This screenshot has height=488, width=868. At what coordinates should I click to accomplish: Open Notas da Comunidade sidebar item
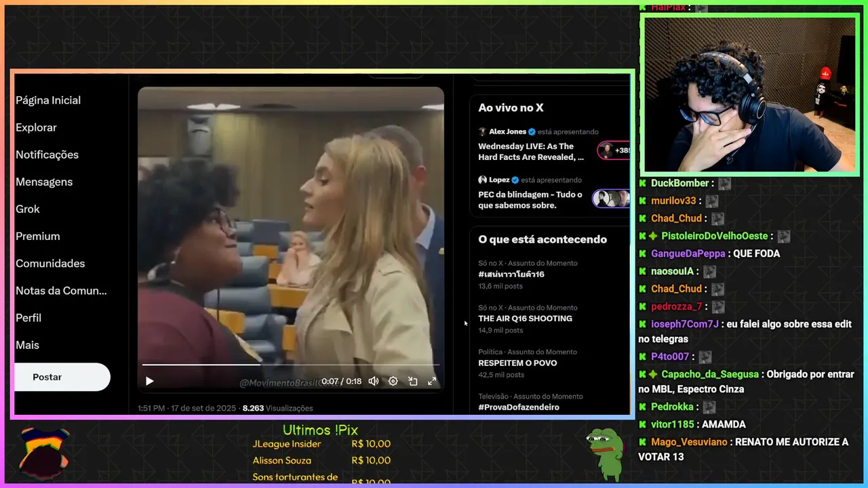tap(61, 291)
